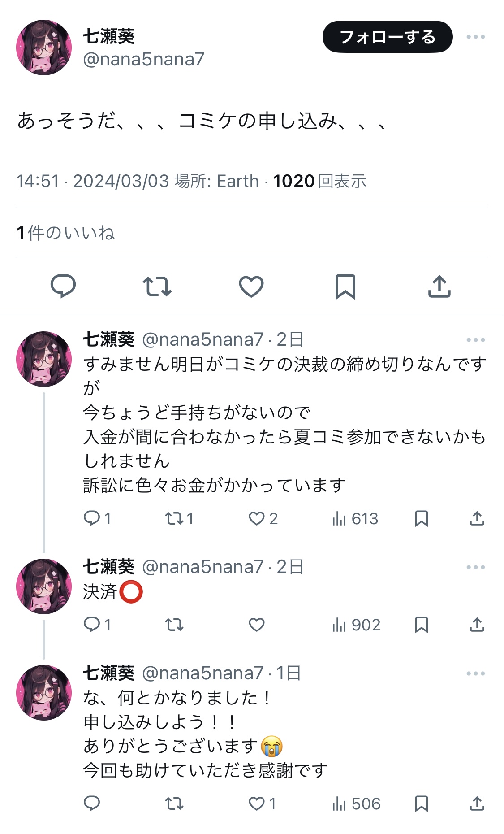504x834 pixels.
Task: Reply to the 決済 tweet
Action: coord(92,625)
